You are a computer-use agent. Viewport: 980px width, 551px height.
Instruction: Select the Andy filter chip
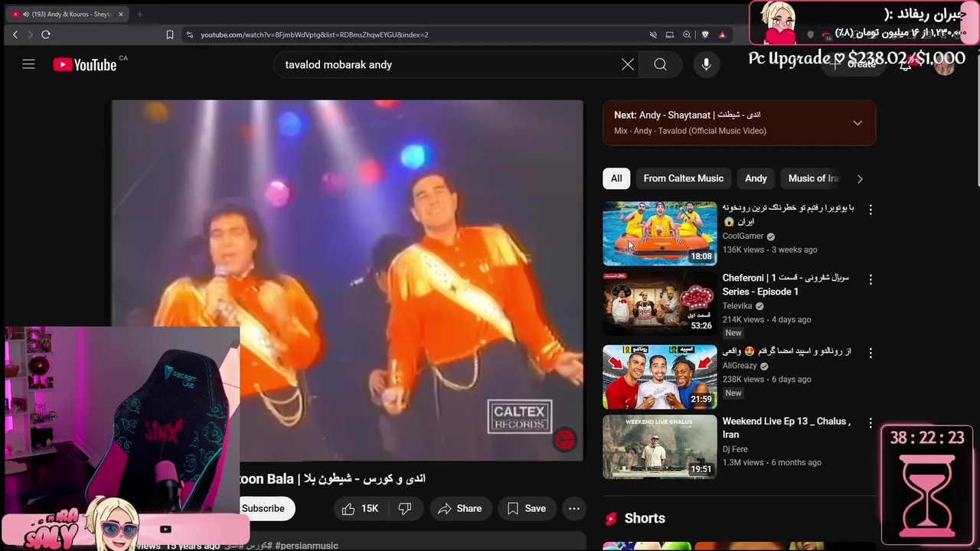[x=756, y=178]
